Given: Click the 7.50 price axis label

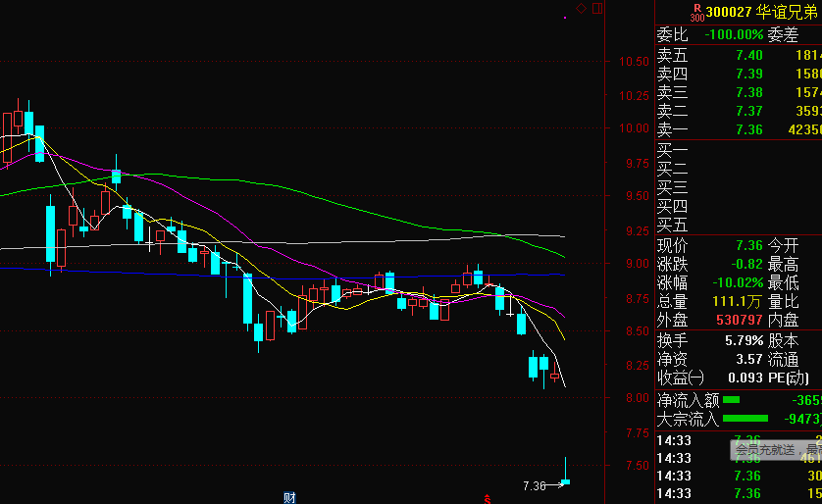Looking at the screenshot, I should pyautogui.click(x=638, y=465).
